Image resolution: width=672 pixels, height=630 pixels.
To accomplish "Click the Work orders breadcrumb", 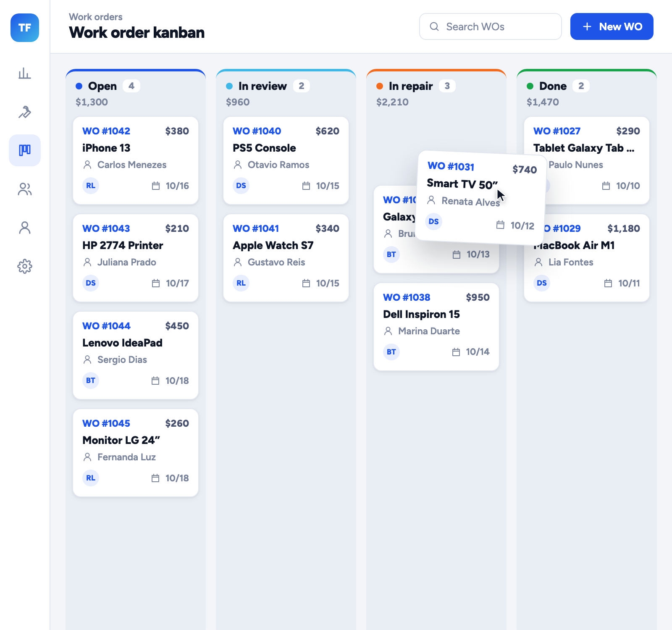I will click(96, 17).
